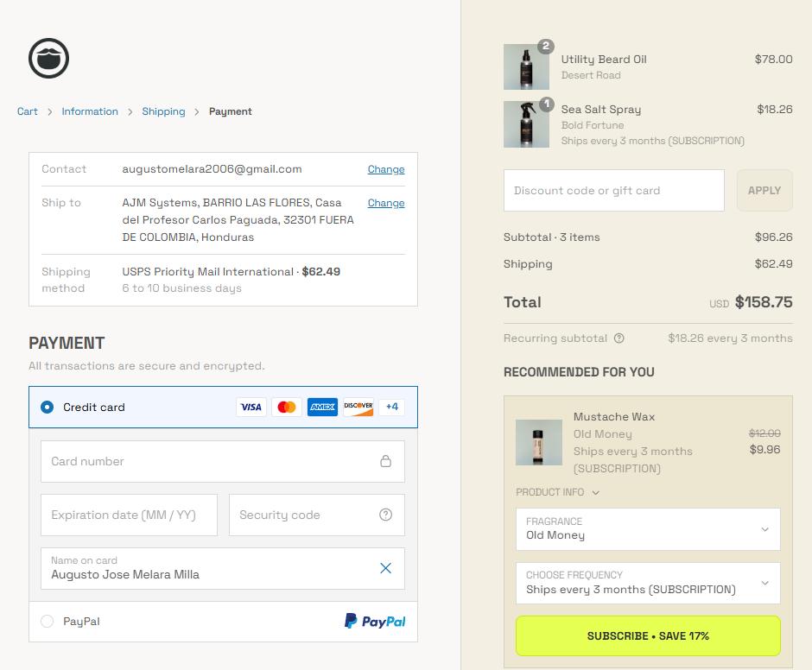Image resolution: width=812 pixels, height=670 pixels.
Task: Clear the Name on card field
Action: point(386,568)
